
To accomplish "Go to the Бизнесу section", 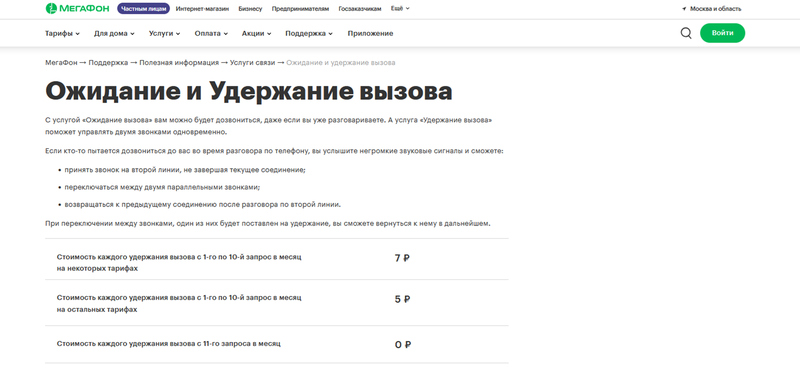I will (250, 9).
